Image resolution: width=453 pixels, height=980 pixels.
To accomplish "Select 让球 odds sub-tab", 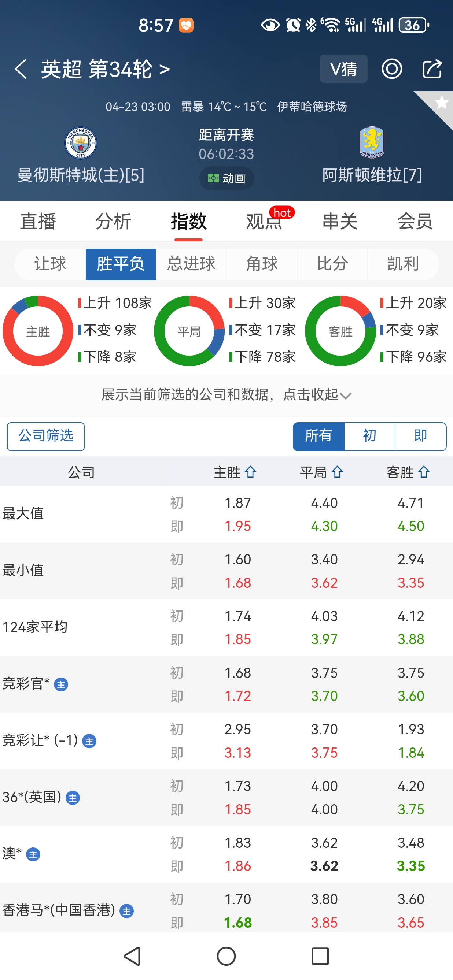I will point(50,264).
